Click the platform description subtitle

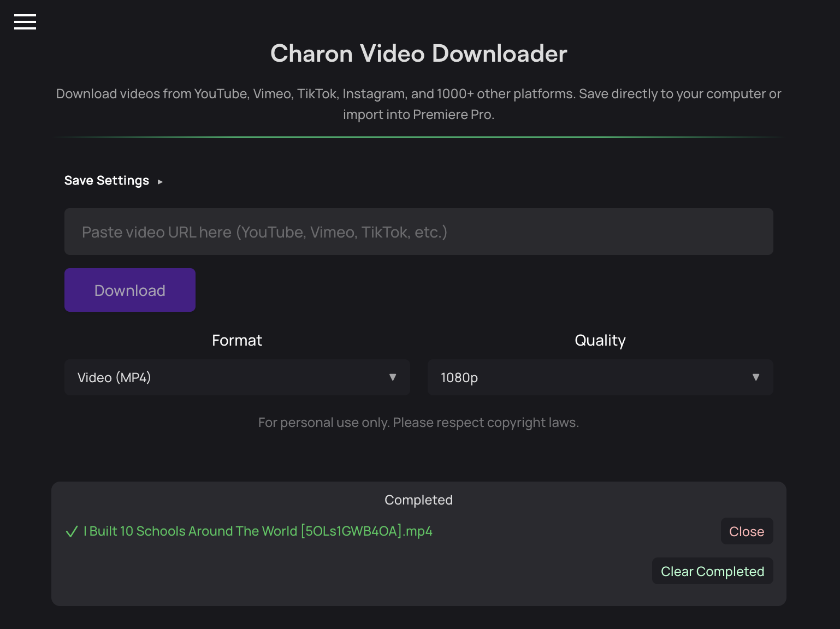418,104
